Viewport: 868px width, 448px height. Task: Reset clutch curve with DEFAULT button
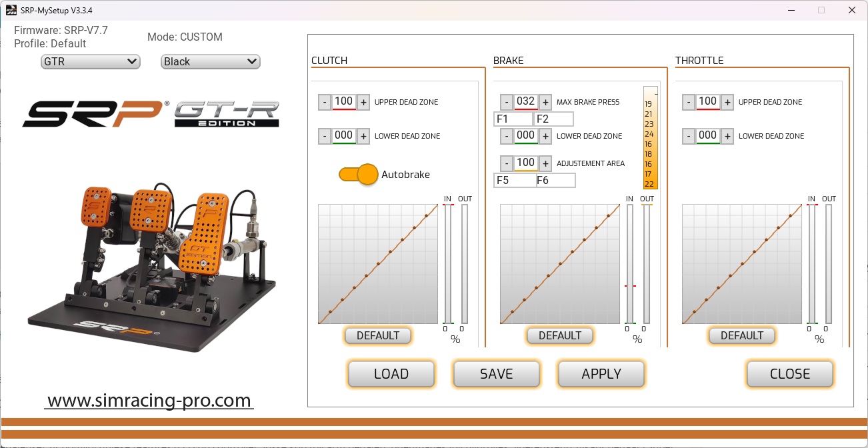tap(377, 336)
